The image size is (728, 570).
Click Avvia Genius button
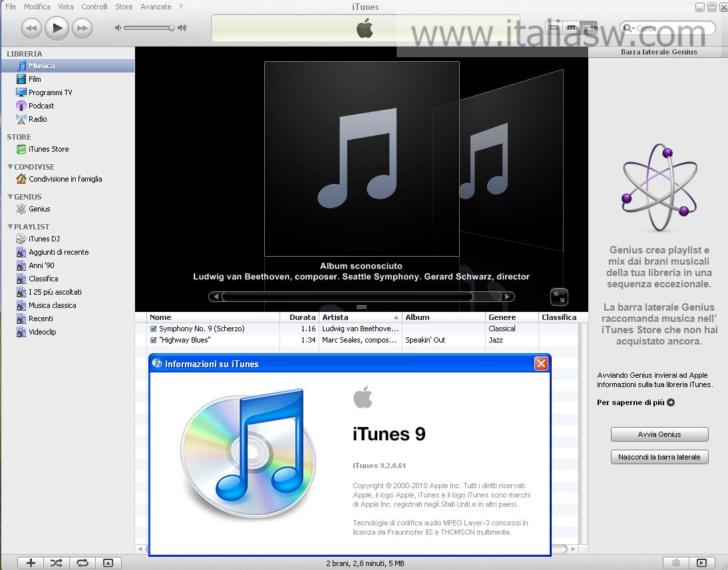659,434
